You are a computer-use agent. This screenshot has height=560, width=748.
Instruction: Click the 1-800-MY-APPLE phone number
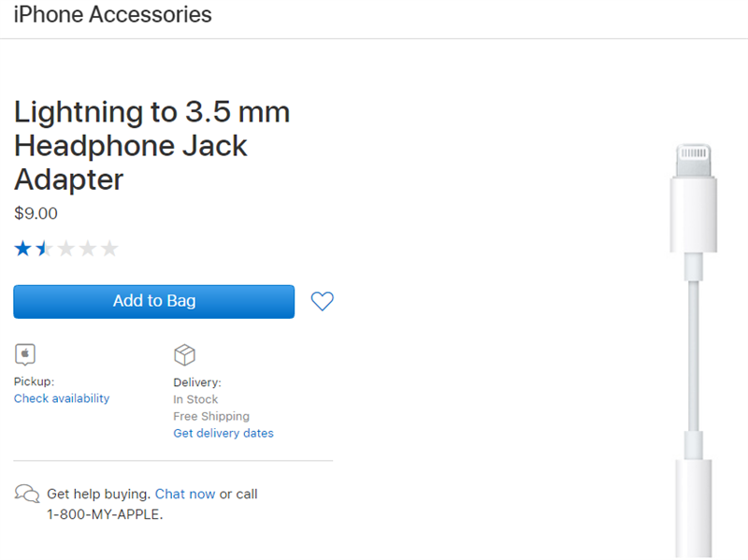point(104,514)
